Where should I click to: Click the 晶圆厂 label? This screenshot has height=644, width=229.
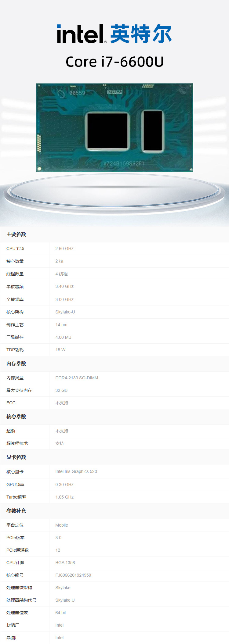point(13,638)
